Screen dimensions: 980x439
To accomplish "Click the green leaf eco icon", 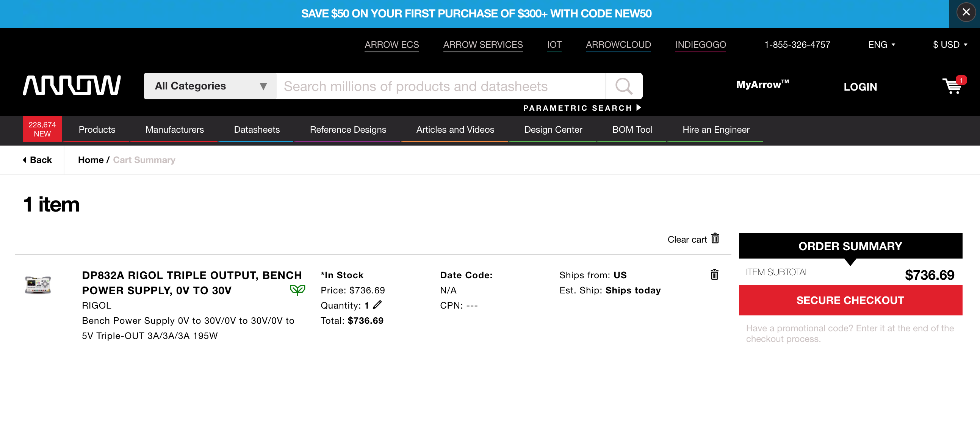I will tap(297, 290).
